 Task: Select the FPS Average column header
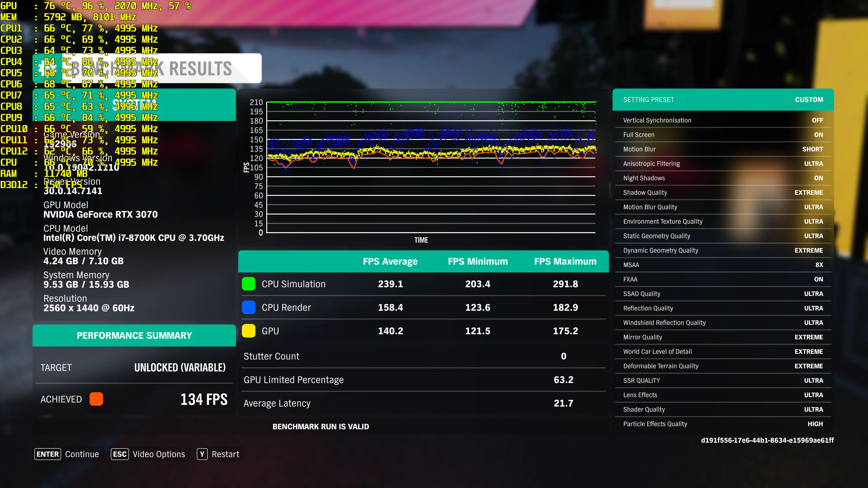(x=390, y=261)
